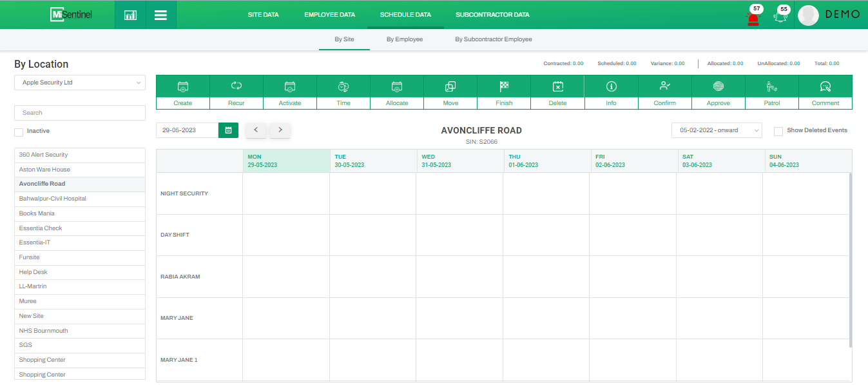The width and height of the screenshot is (868, 385).
Task: Open the Employee Data menu
Action: click(329, 15)
